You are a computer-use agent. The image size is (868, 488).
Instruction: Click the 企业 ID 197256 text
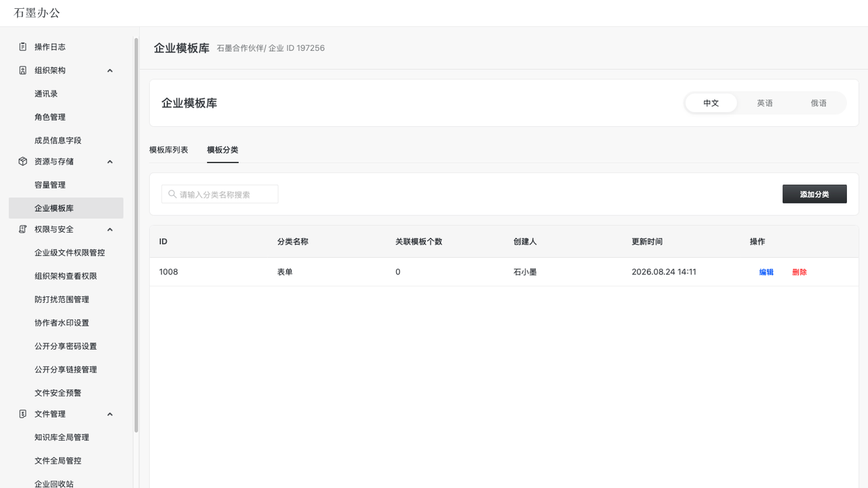296,48
